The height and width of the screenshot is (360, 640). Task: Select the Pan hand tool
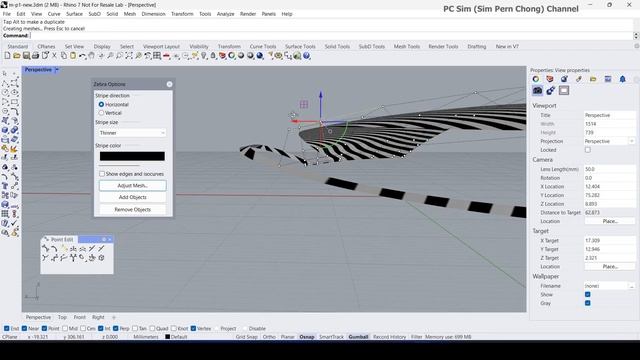[91, 56]
